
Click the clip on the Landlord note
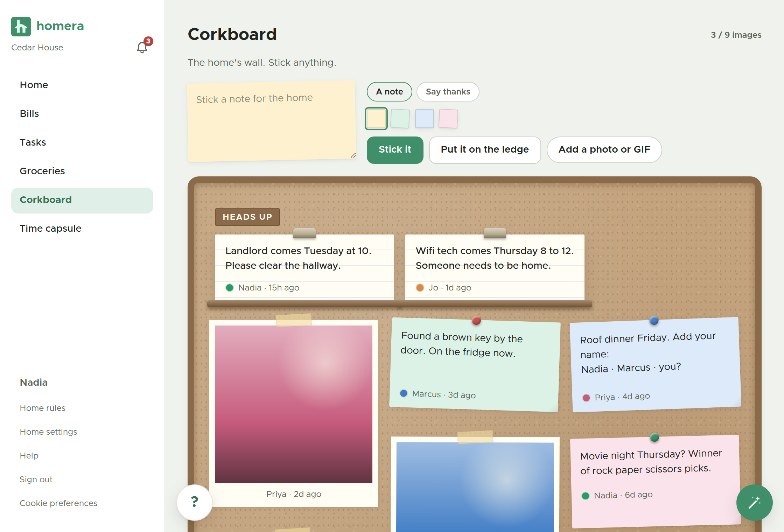pos(304,233)
